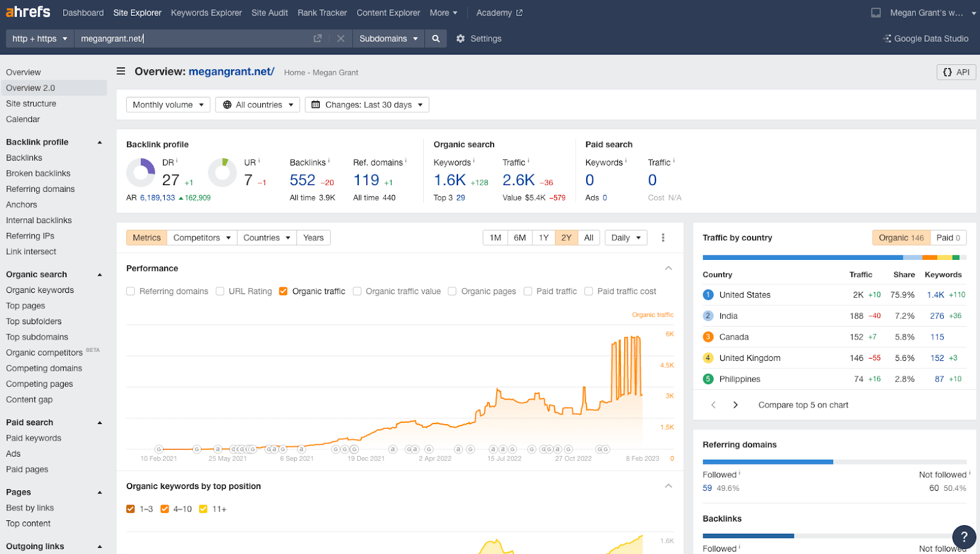Open Broken backlinks in sidebar
Screen dimensions: 980x554
pyautogui.click(x=38, y=173)
